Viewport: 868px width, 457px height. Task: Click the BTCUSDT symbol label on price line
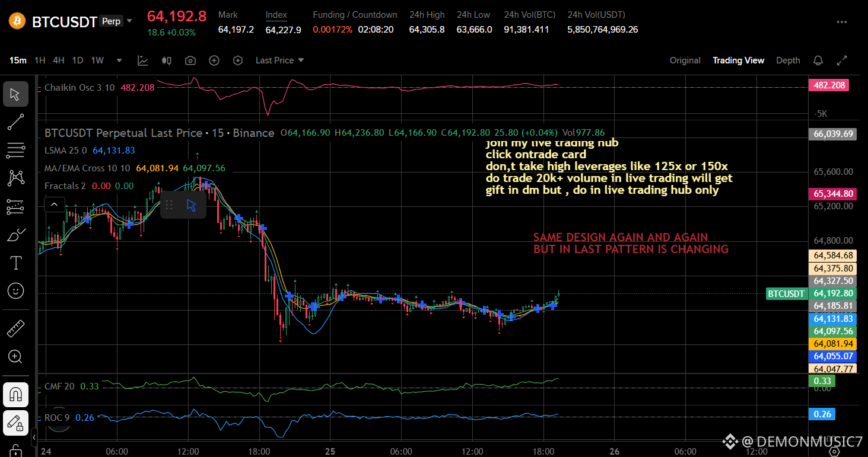[786, 293]
